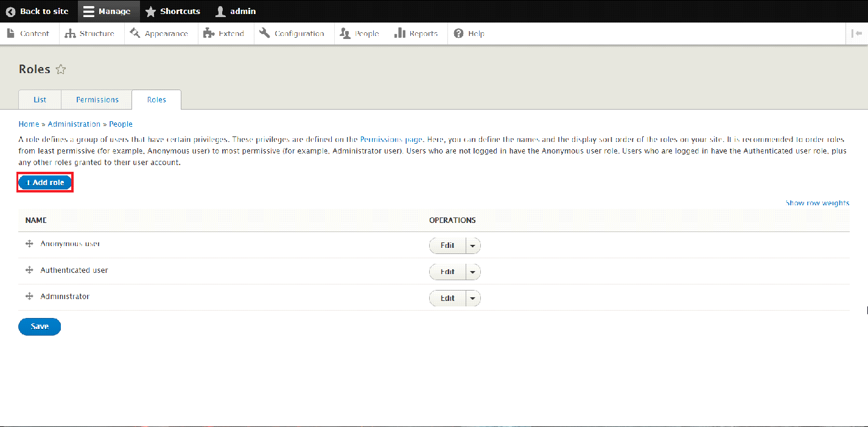The height and width of the screenshot is (427, 868).
Task: Switch to the List tab
Action: click(40, 99)
